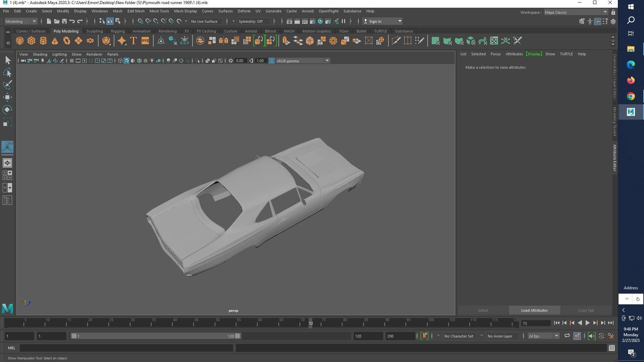Open the Mesh Tools menu
The width and height of the screenshot is (644, 362).
tap(159, 11)
